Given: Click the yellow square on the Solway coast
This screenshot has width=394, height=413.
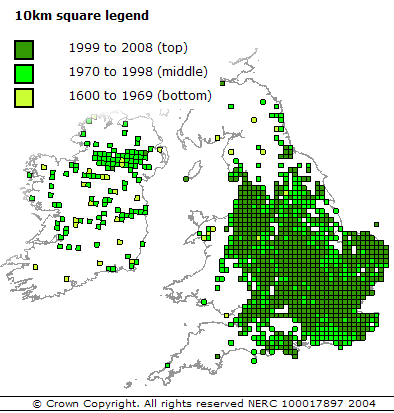Looking at the screenshot, I should point(217,138).
